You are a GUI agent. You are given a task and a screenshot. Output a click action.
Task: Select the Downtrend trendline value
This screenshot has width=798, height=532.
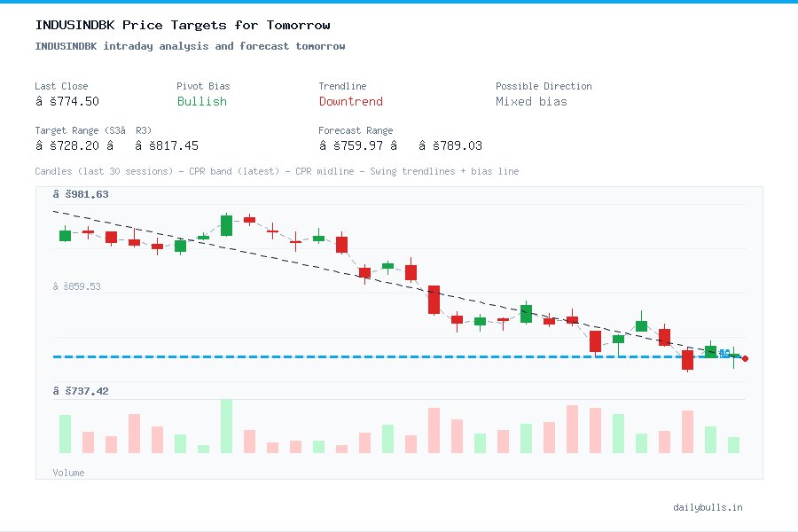351,102
